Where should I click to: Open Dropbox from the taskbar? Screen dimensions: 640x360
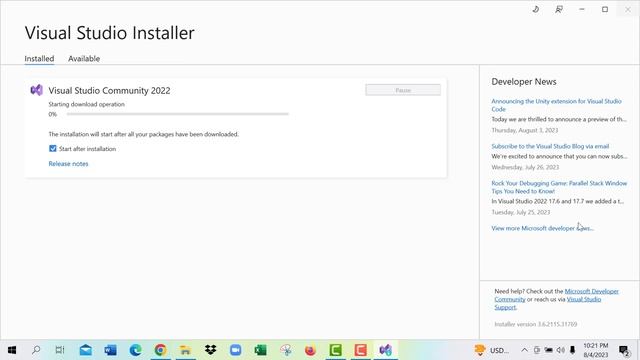click(x=211, y=350)
